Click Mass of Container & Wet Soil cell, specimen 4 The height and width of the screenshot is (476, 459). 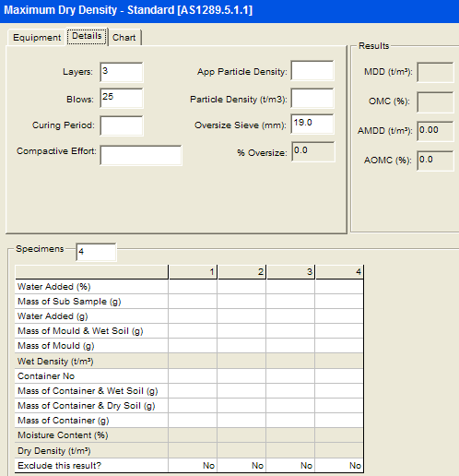click(x=339, y=390)
